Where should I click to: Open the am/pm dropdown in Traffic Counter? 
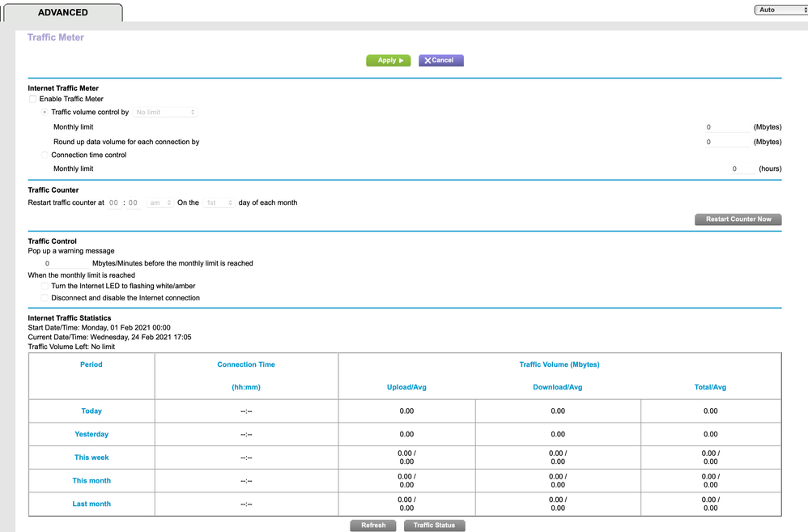(159, 202)
